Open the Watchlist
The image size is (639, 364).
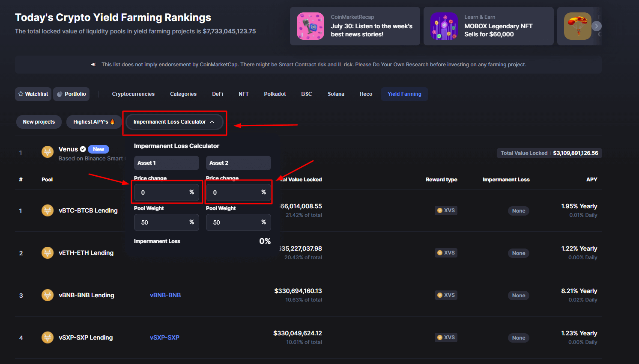tap(33, 94)
